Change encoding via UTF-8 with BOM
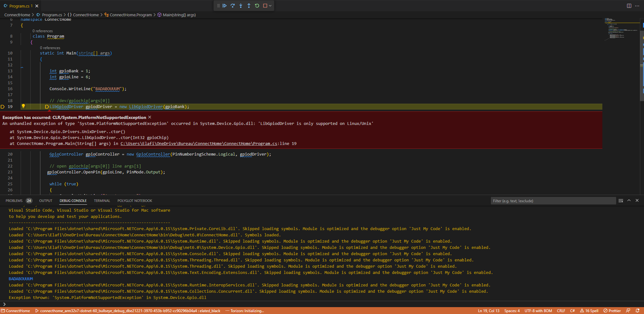 tap(538, 311)
